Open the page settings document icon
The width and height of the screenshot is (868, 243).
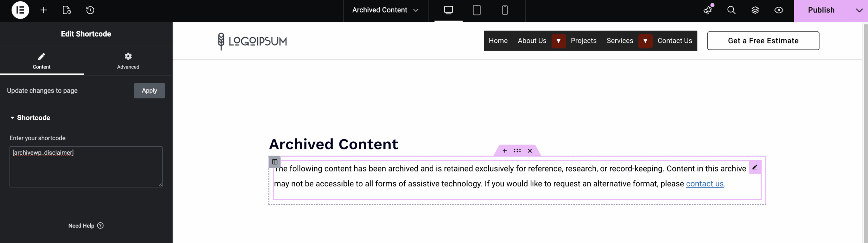tap(67, 10)
